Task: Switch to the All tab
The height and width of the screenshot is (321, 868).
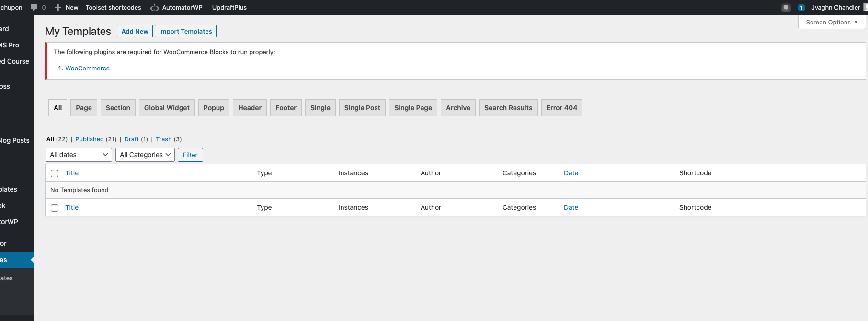Action: 58,108
